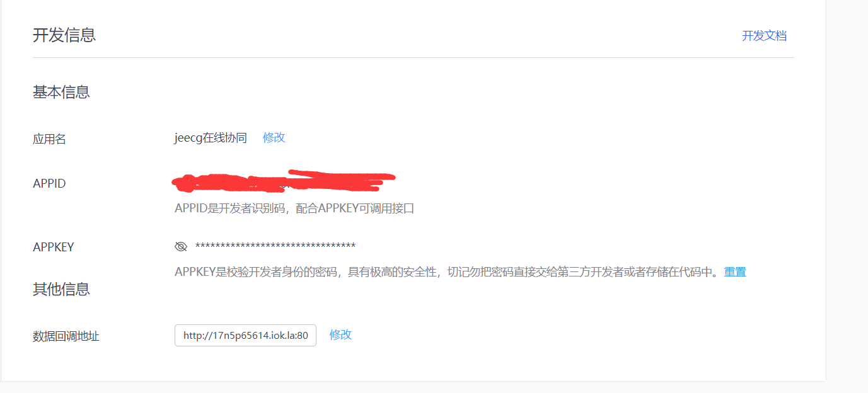This screenshot has height=393, width=868.
Task: Click the app name jeecg在线协同 text
Action: pyautogui.click(x=211, y=138)
